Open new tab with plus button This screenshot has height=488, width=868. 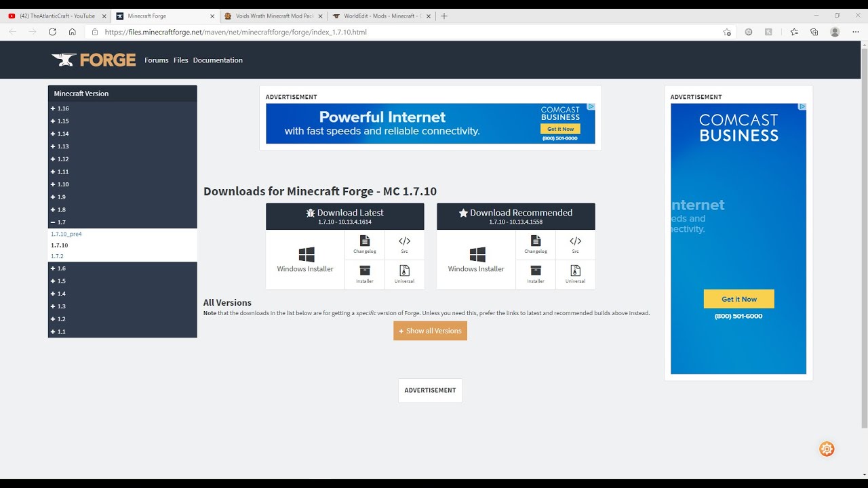click(444, 16)
